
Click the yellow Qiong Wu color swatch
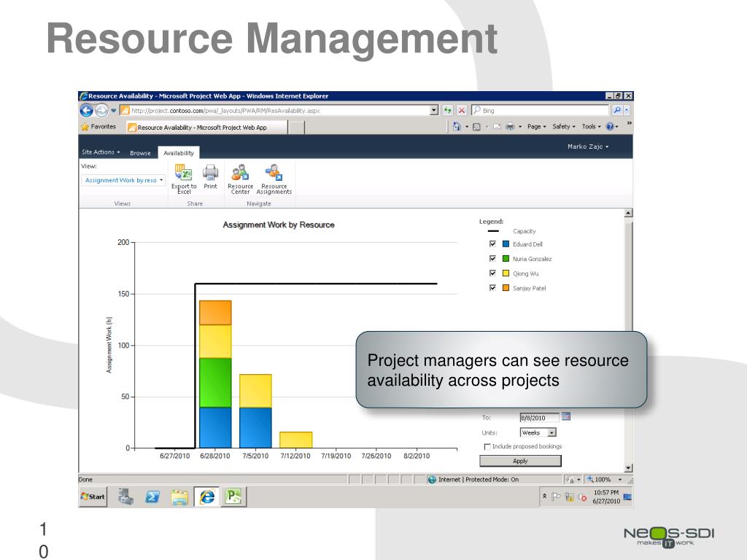point(506,273)
